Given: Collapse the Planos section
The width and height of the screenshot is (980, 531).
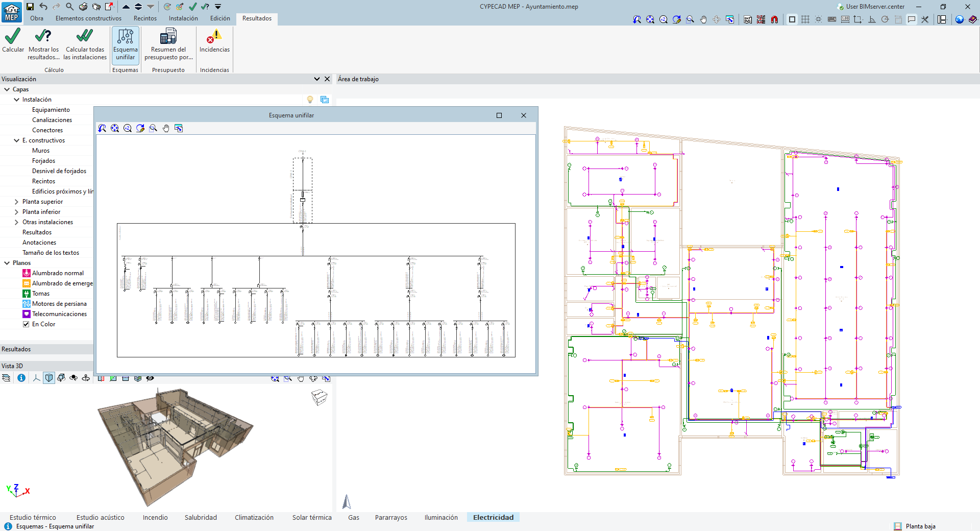Looking at the screenshot, I should (x=7, y=263).
